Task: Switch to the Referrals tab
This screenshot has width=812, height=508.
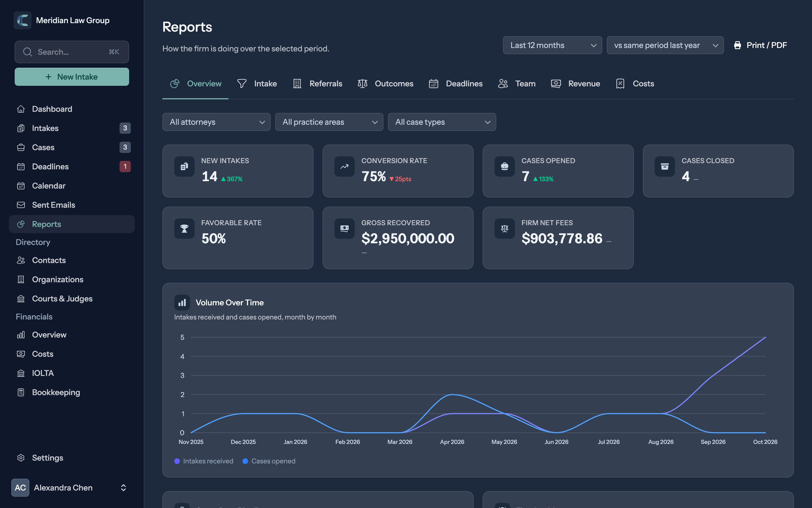Action: [317, 84]
